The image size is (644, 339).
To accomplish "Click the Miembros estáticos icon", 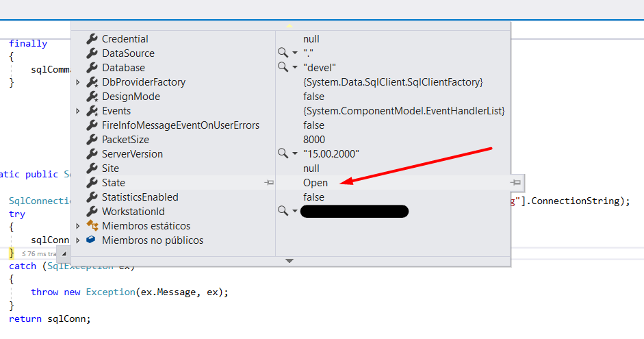I will (x=92, y=225).
